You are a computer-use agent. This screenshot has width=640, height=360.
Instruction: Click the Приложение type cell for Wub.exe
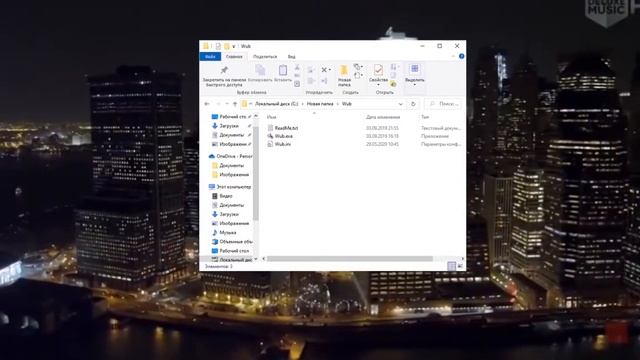[x=435, y=136]
